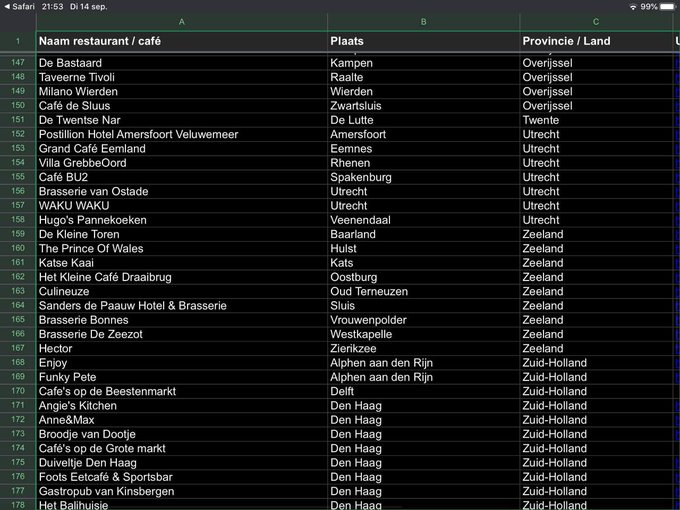Select the 'Grand Café Eemland' cell
680x510 pixels.
182,149
